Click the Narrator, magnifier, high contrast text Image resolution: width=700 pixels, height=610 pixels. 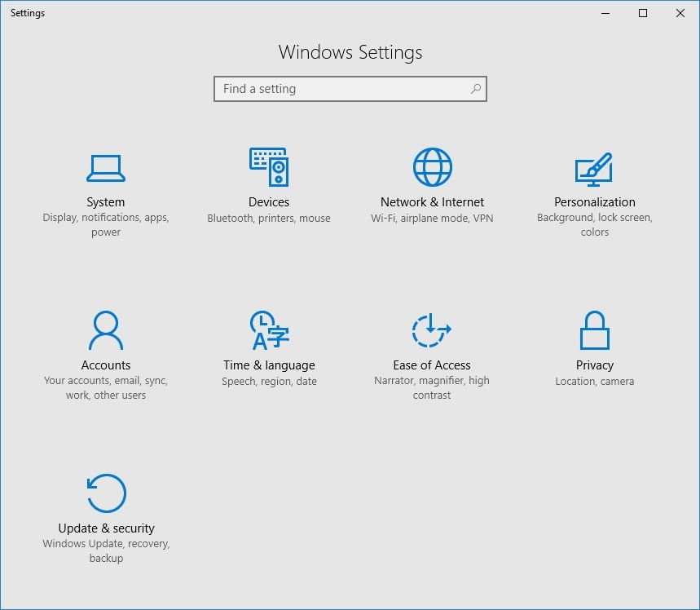click(x=431, y=387)
